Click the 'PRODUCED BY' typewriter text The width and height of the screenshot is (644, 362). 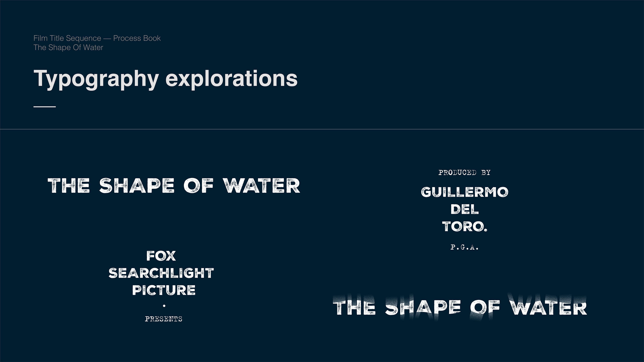pos(464,172)
